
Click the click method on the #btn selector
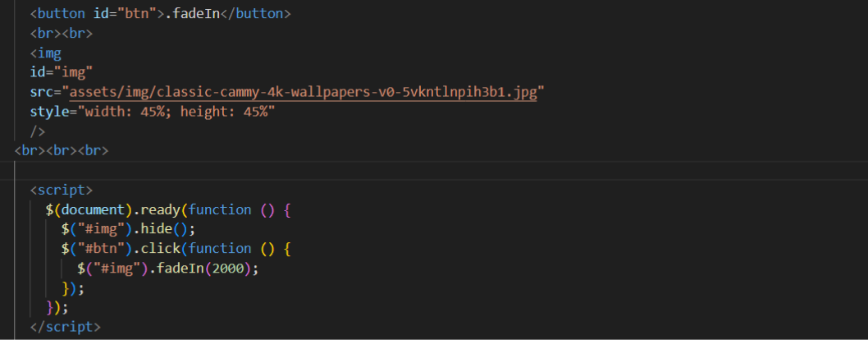(161, 248)
